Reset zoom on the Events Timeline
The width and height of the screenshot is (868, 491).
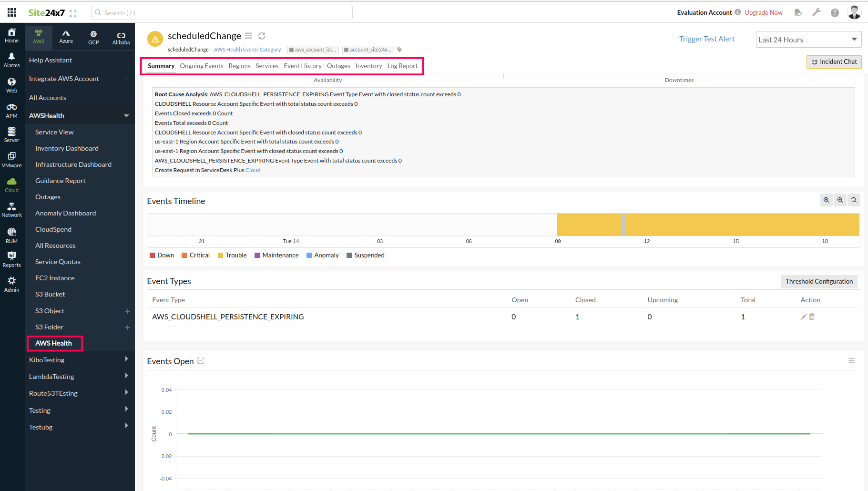[854, 200]
